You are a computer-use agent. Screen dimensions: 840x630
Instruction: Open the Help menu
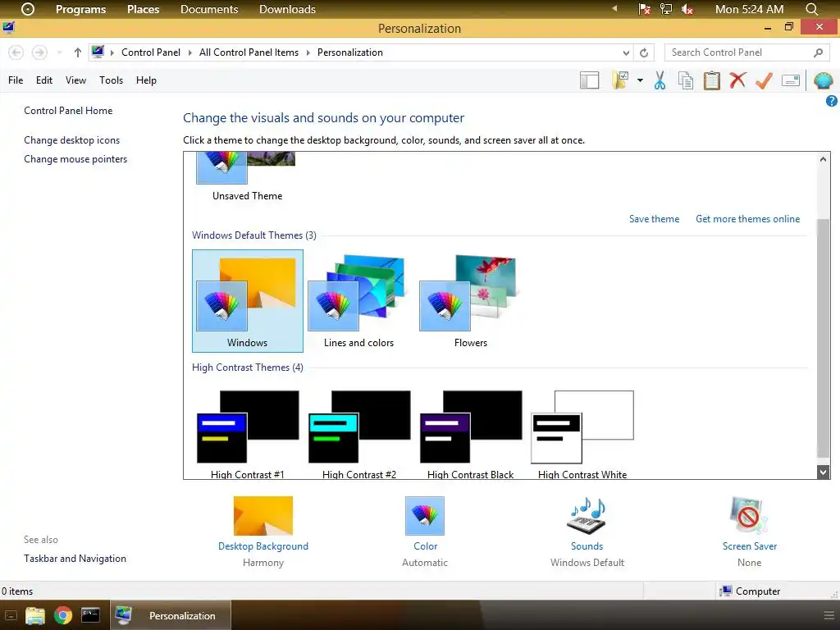pos(146,80)
